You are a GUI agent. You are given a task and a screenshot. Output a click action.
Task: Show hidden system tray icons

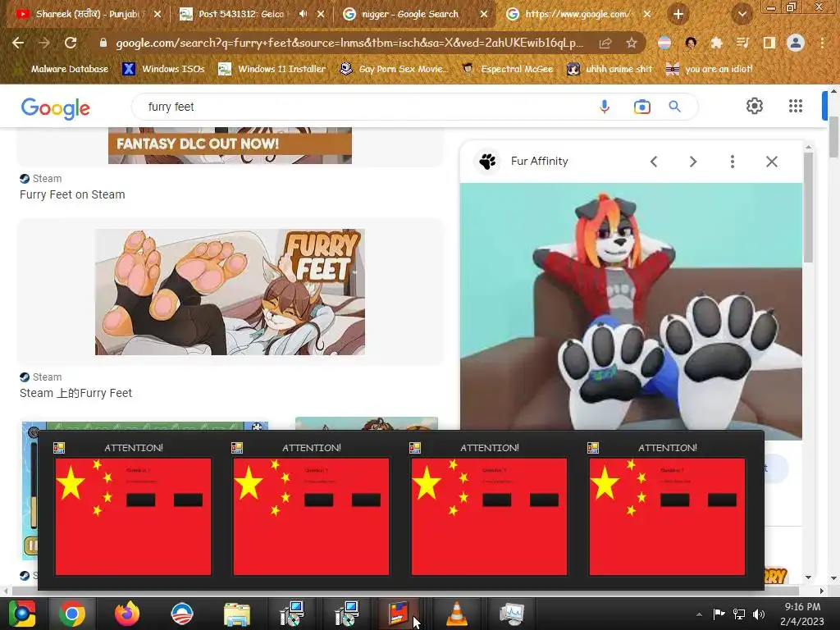[699, 614]
